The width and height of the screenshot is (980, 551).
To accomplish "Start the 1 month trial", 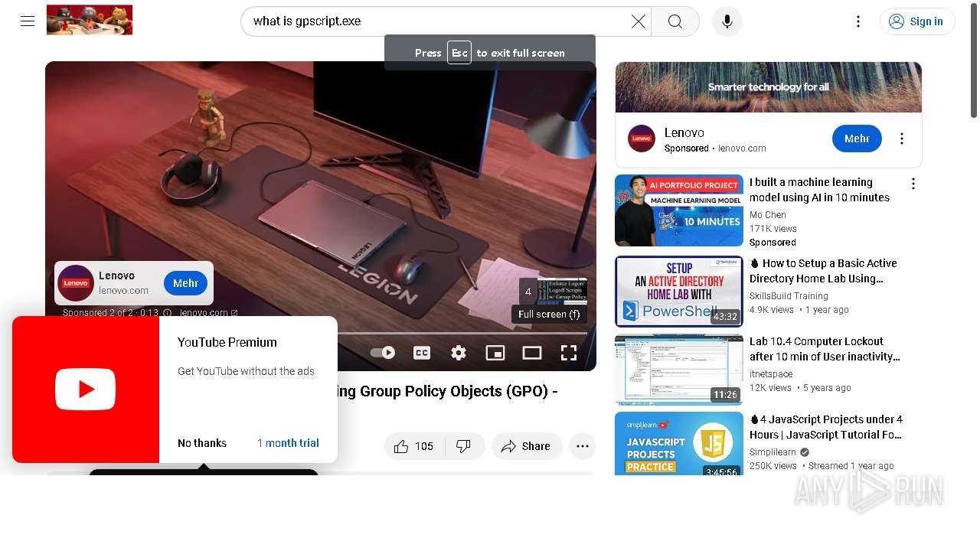I will click(288, 443).
